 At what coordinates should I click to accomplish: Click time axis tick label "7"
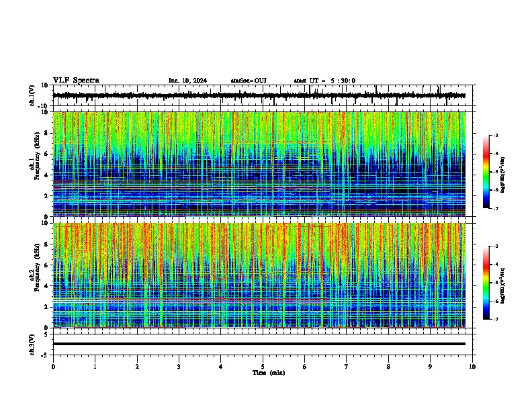point(347,367)
